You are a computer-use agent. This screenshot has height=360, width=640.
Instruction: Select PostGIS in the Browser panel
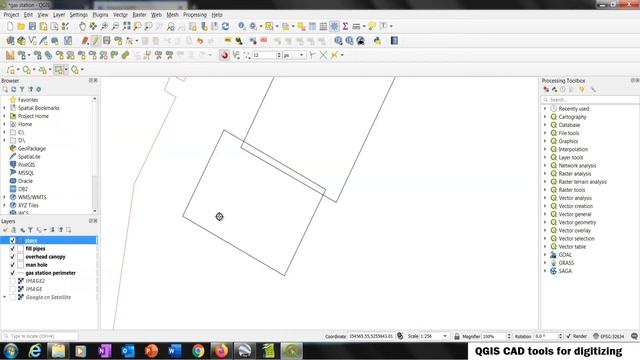[26, 165]
